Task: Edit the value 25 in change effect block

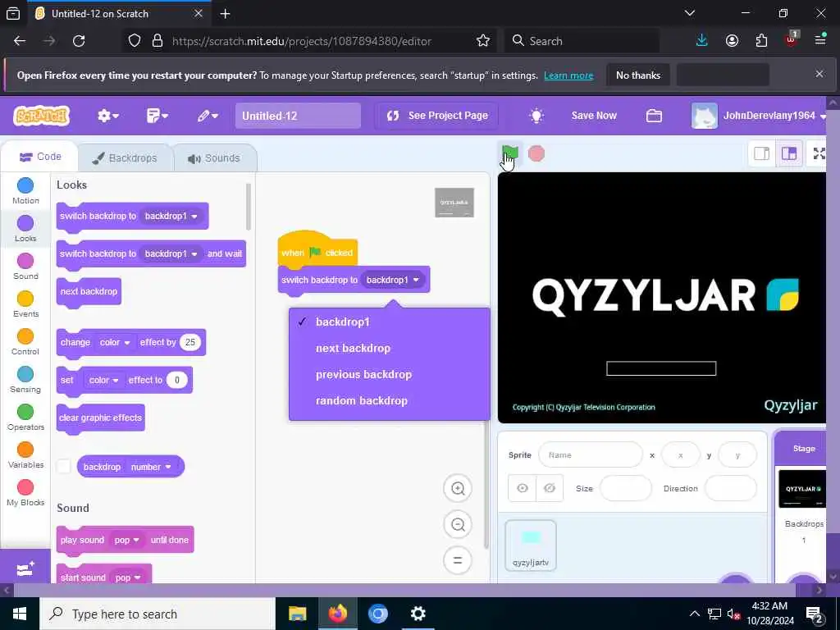Action: pos(190,342)
